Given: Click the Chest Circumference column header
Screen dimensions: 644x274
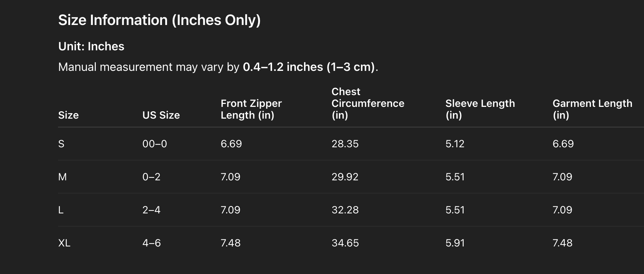Looking at the screenshot, I should [x=368, y=104].
